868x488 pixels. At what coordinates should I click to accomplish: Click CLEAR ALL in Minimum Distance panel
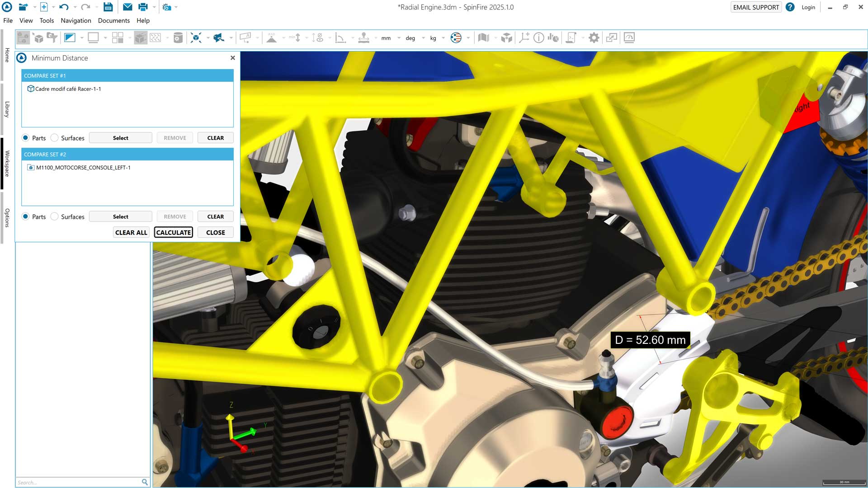tap(131, 232)
